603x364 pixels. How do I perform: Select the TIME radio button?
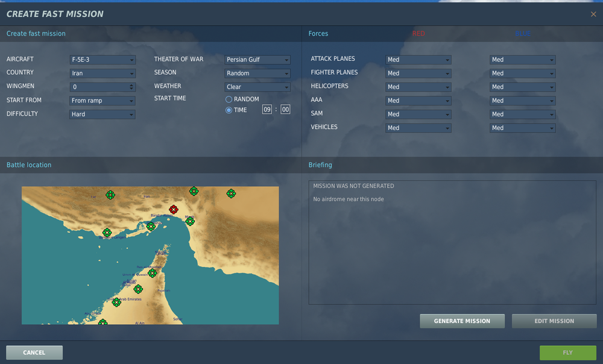tap(229, 110)
